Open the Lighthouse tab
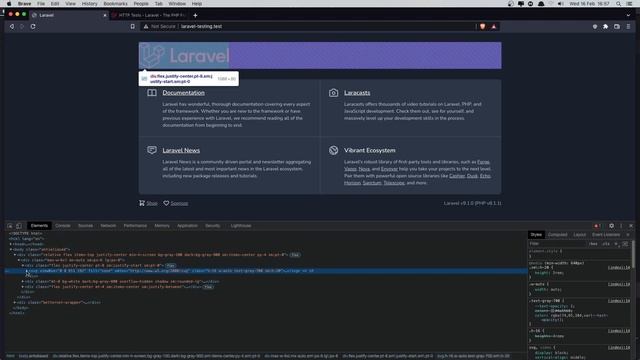Viewport: 640px width, 360px height. 241,226
